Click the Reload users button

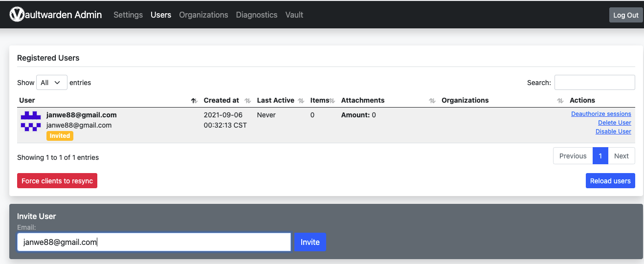click(x=610, y=181)
